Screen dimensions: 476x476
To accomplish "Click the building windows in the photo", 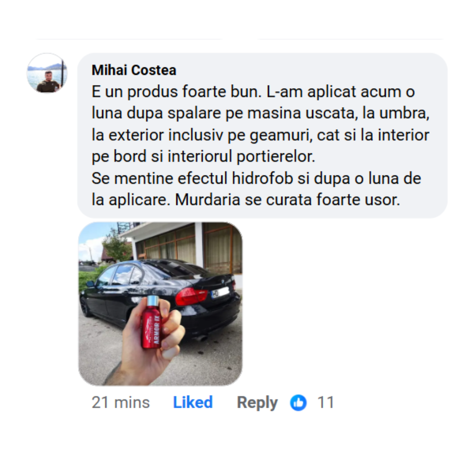I will (189, 248).
